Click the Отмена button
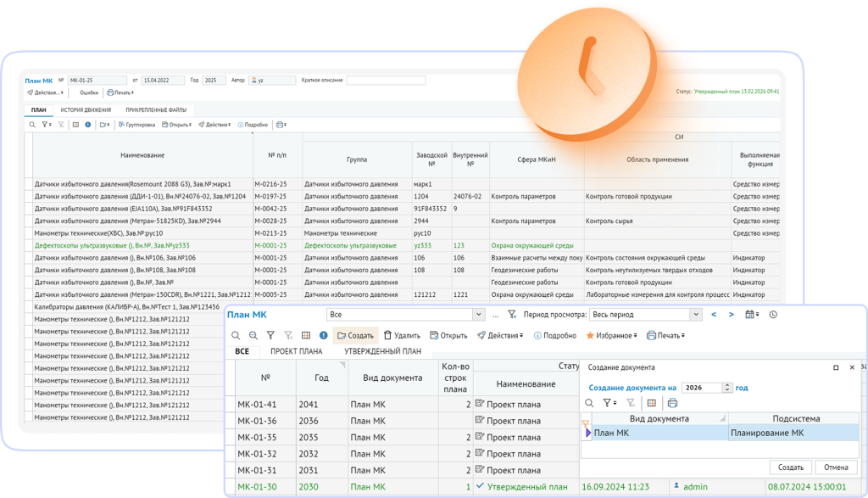Viewport: 868px width, 498px height. coord(836,467)
